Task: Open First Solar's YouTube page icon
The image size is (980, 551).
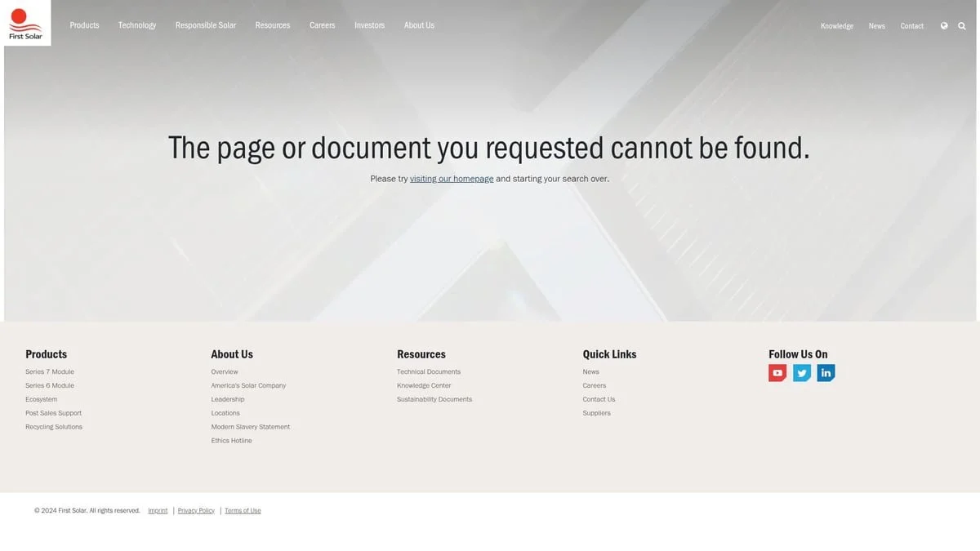Action: point(777,373)
